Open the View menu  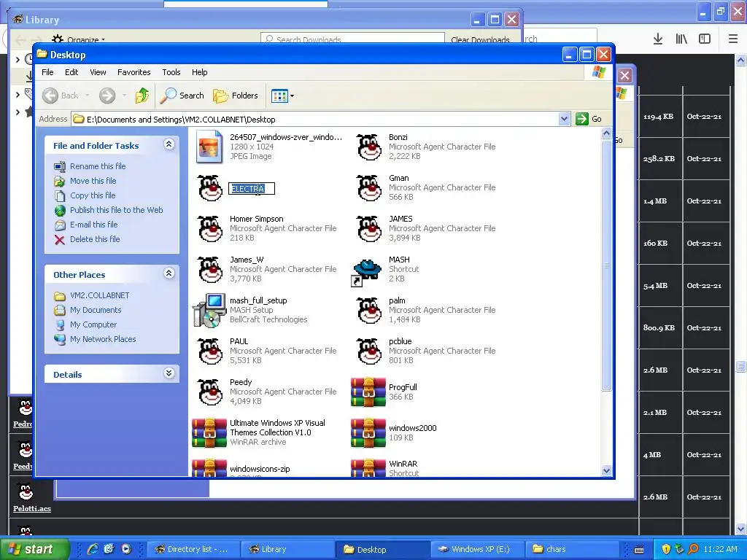click(98, 72)
